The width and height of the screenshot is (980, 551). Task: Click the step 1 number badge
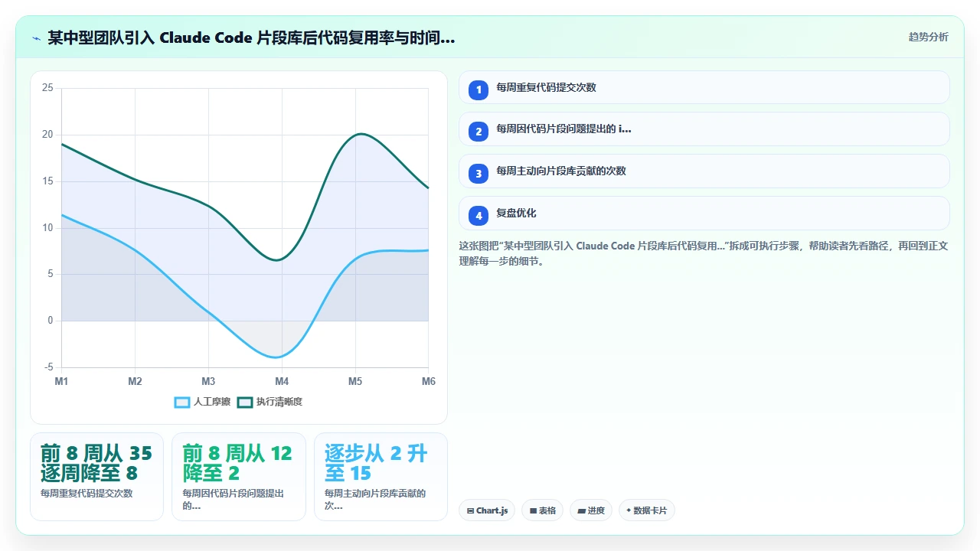[x=479, y=90]
